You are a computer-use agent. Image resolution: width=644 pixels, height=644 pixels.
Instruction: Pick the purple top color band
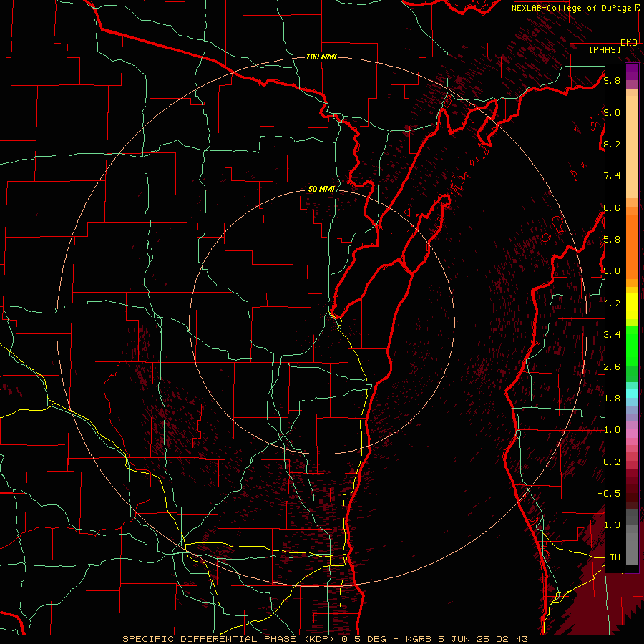pos(632,72)
